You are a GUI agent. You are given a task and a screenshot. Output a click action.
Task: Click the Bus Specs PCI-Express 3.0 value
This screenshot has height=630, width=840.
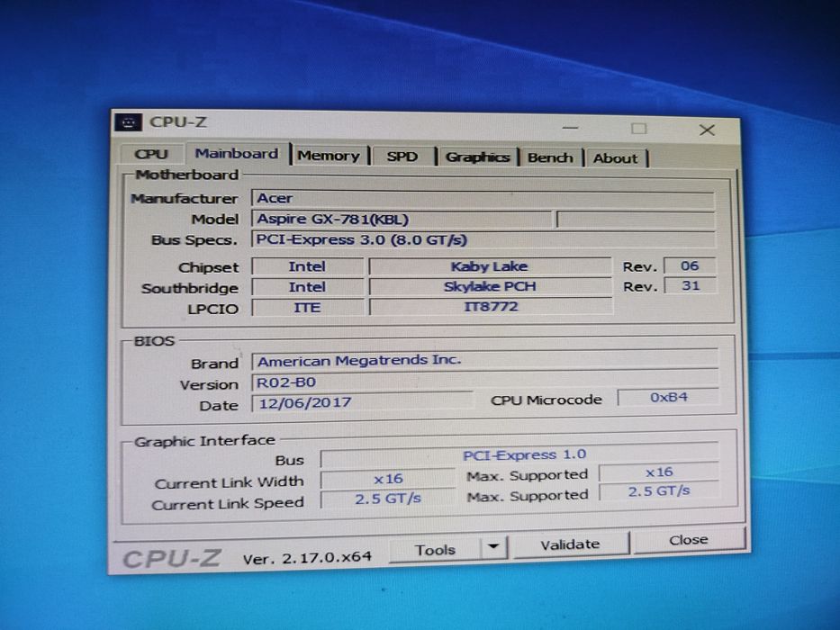click(483, 239)
